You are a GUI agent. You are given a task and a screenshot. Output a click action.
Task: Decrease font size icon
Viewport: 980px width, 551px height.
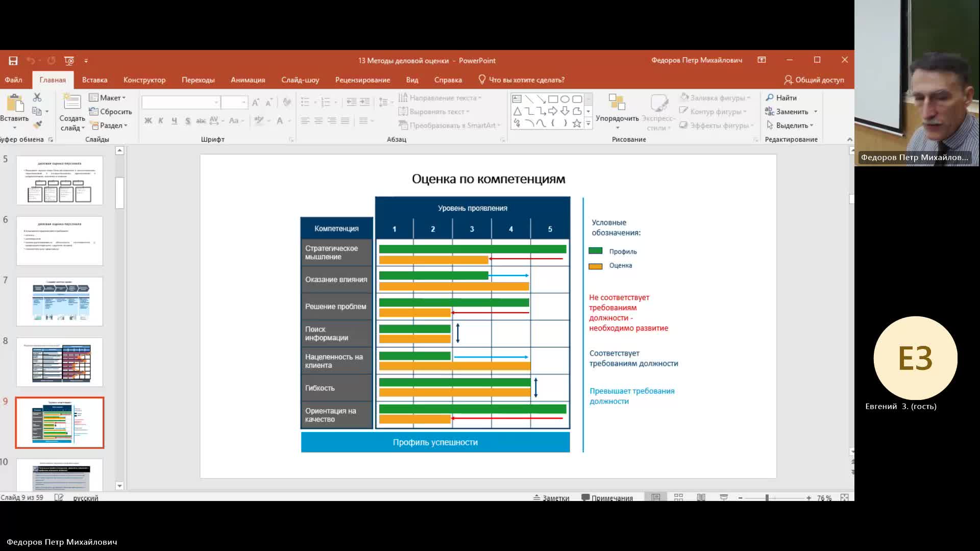point(268,103)
